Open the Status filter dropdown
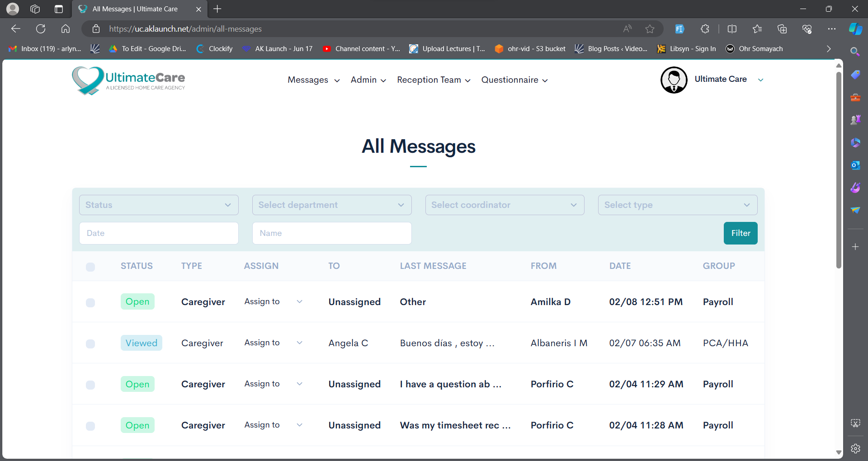Viewport: 868px width, 461px height. pos(159,205)
